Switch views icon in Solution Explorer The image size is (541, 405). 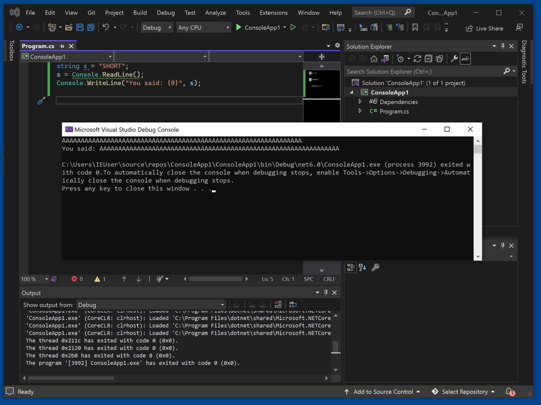point(385,59)
